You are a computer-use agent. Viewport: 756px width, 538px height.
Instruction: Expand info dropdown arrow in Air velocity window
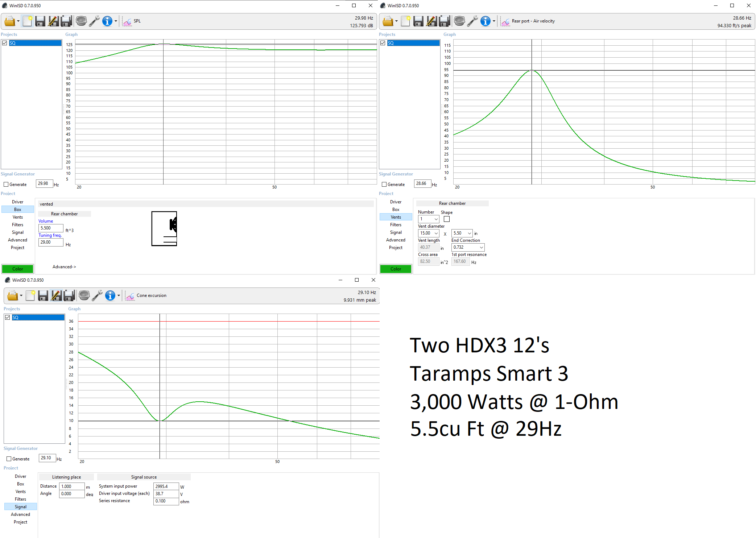tap(494, 21)
